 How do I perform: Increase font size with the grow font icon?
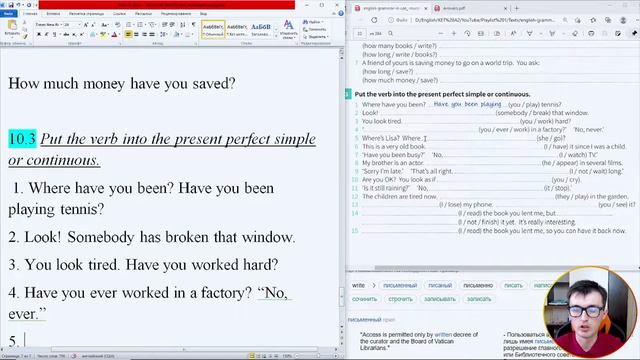pyautogui.click(x=86, y=25)
